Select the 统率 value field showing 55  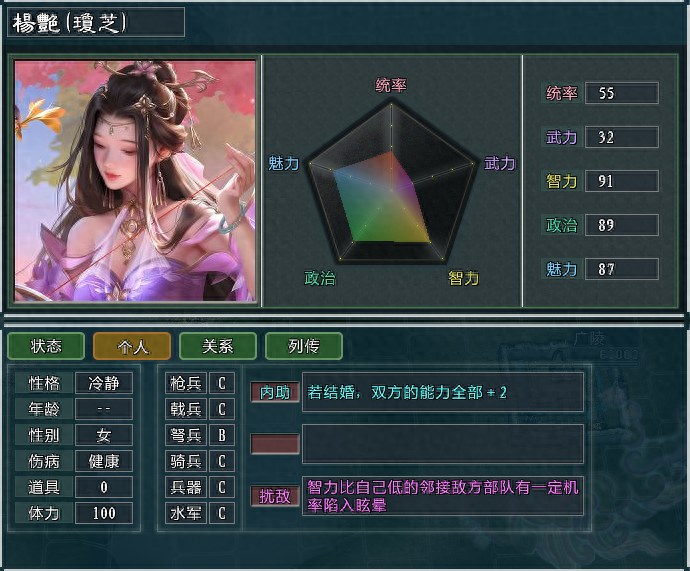click(x=621, y=93)
